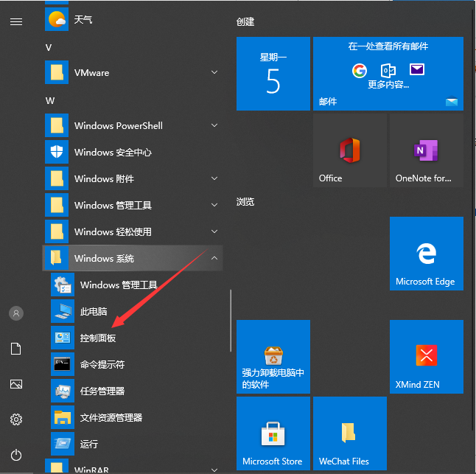
Task: Click the user account avatar icon
Action: (x=16, y=313)
